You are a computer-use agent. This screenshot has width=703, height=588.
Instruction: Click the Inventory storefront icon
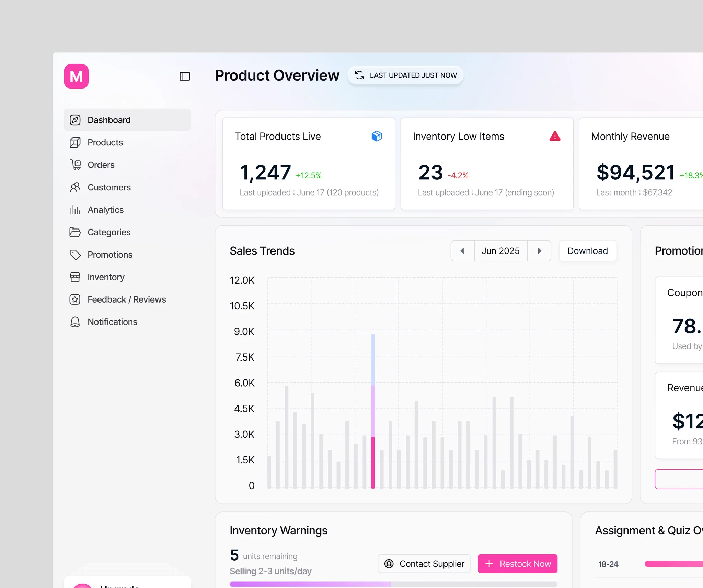[x=75, y=277]
